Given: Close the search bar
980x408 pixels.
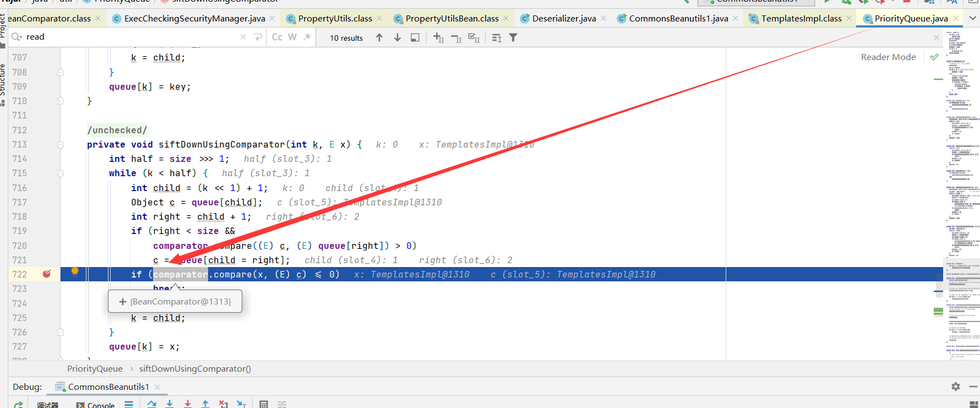Looking at the screenshot, I should tap(937, 37).
